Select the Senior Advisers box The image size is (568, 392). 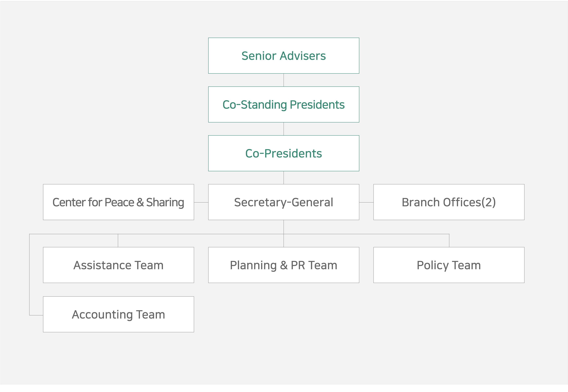pos(283,55)
